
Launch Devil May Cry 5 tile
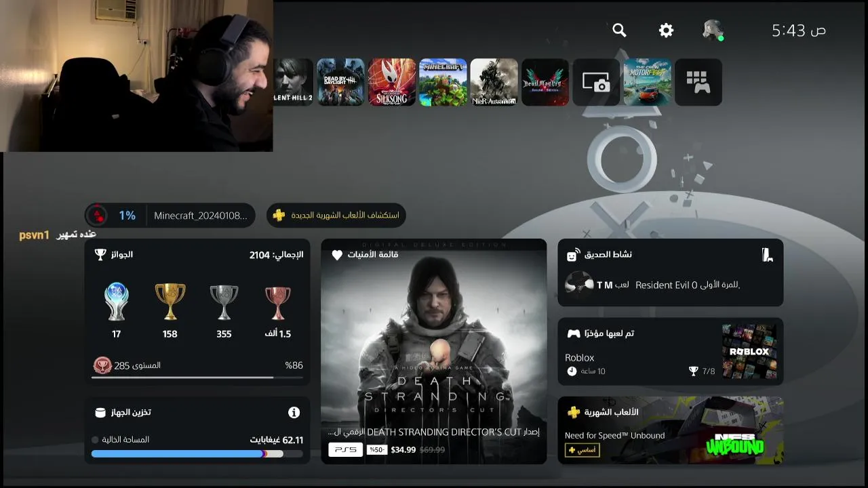[545, 82]
